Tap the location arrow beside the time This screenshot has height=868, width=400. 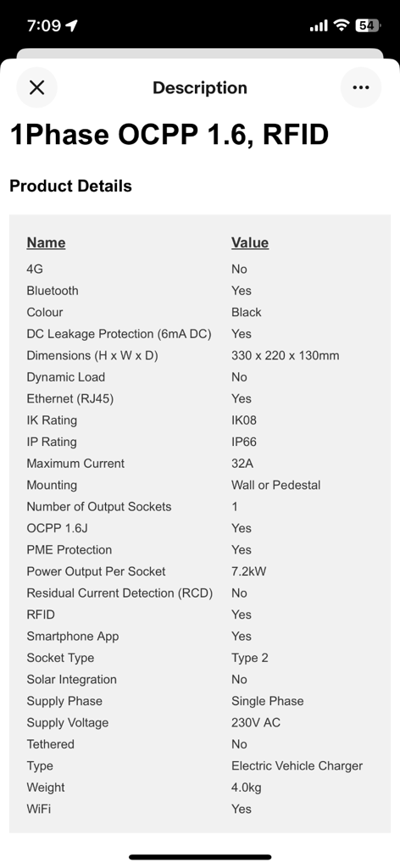pyautogui.click(x=71, y=25)
